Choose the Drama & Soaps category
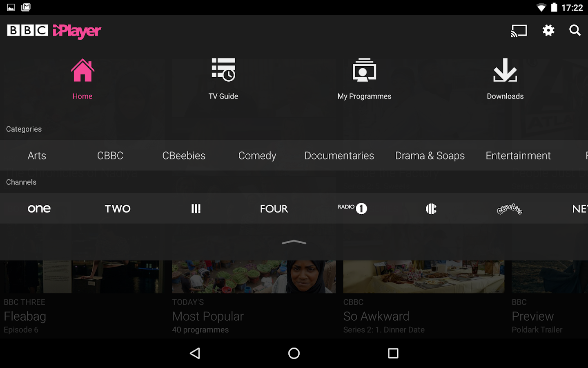Screen dimensions: 588x368 pos(430,156)
